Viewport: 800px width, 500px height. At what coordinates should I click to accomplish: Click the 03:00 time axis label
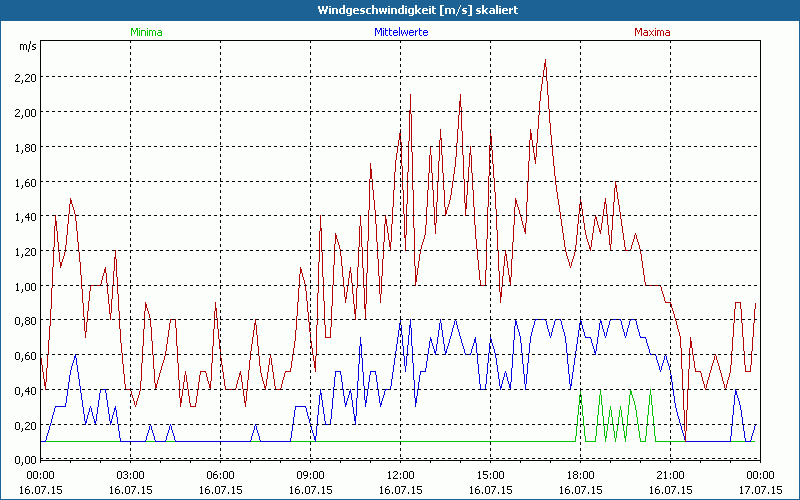click(130, 475)
